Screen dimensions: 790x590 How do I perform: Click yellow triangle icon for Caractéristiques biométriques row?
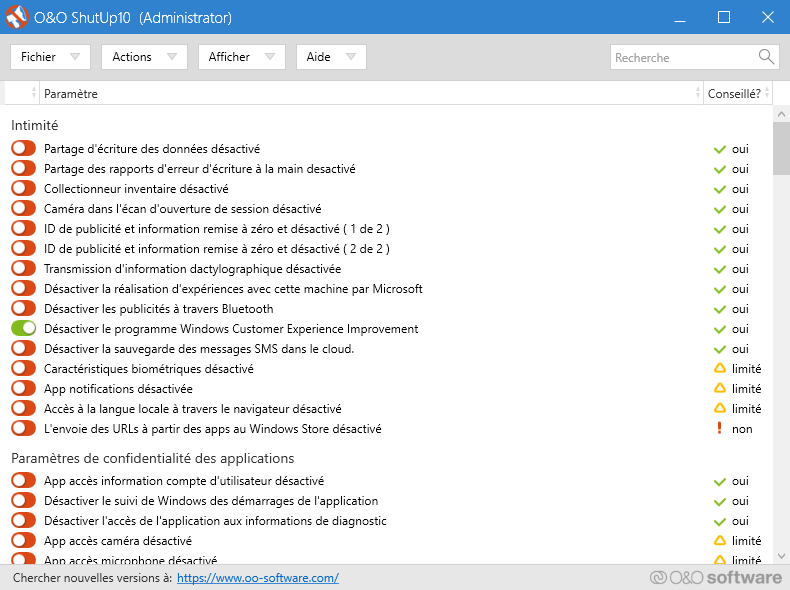[x=720, y=368]
